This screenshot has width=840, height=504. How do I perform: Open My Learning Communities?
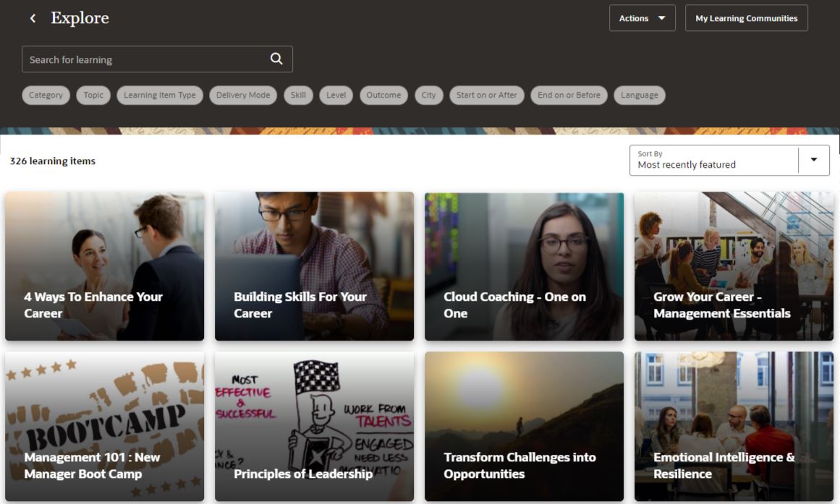746,18
